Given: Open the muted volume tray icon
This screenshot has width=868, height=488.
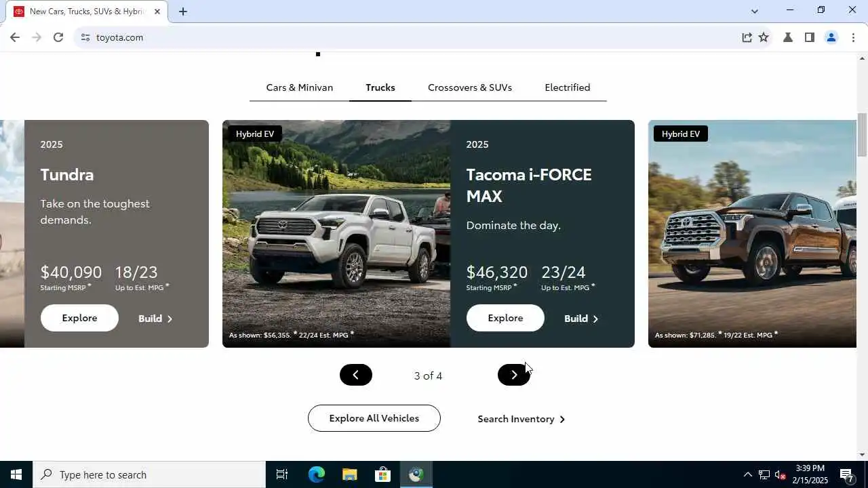Looking at the screenshot, I should [x=781, y=474].
